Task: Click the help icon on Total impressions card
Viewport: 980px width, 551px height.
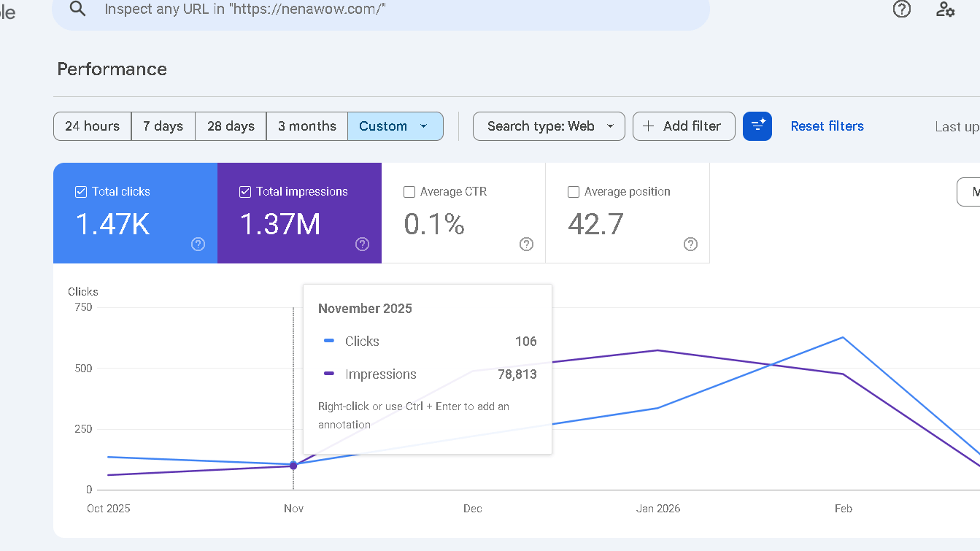Action: [362, 244]
